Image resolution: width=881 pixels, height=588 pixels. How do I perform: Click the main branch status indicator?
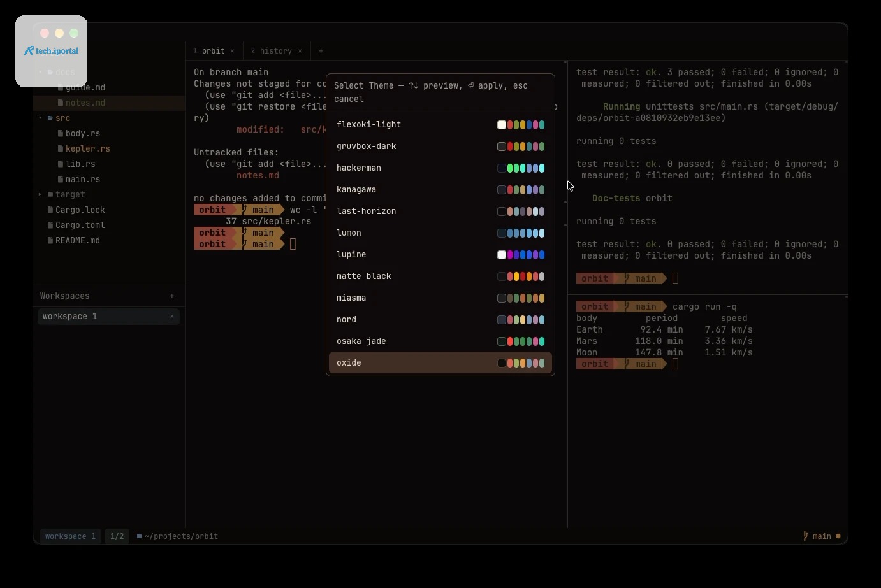(822, 536)
